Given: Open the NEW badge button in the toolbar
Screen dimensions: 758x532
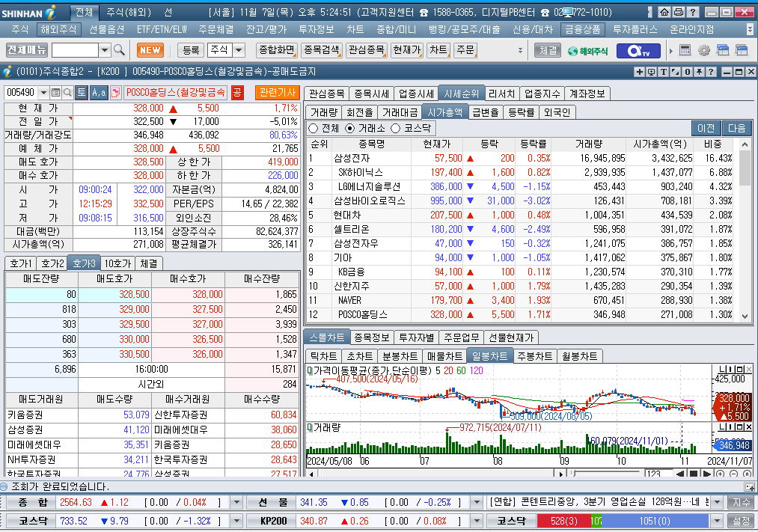Looking at the screenshot, I should (150, 50).
